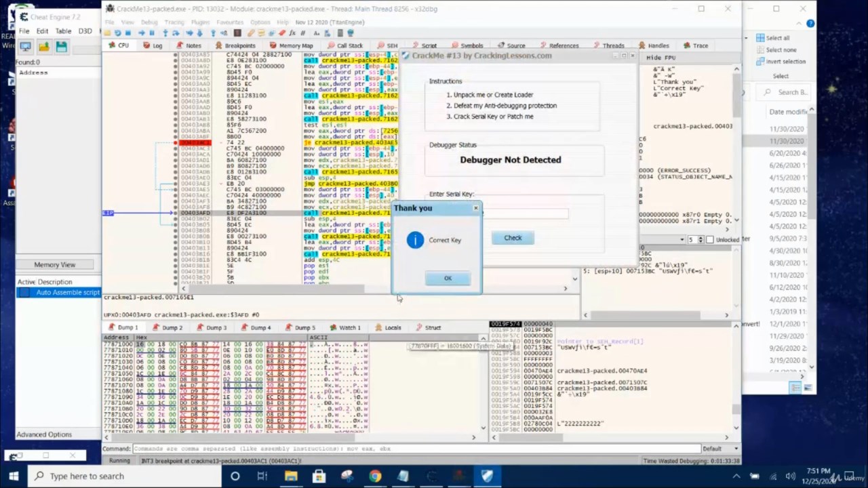Expand the calling convention dropdown left of 5

click(682, 240)
